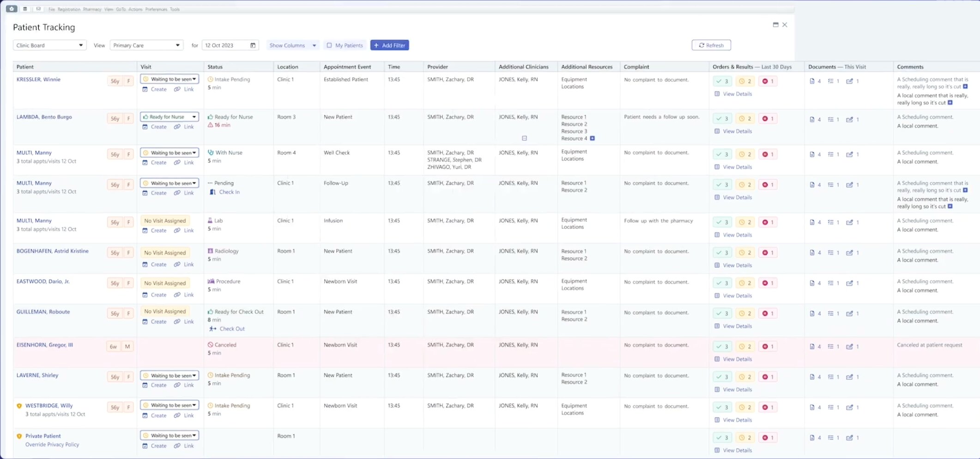The image size is (980, 459).
Task: Click the Add Filter button
Action: point(389,45)
